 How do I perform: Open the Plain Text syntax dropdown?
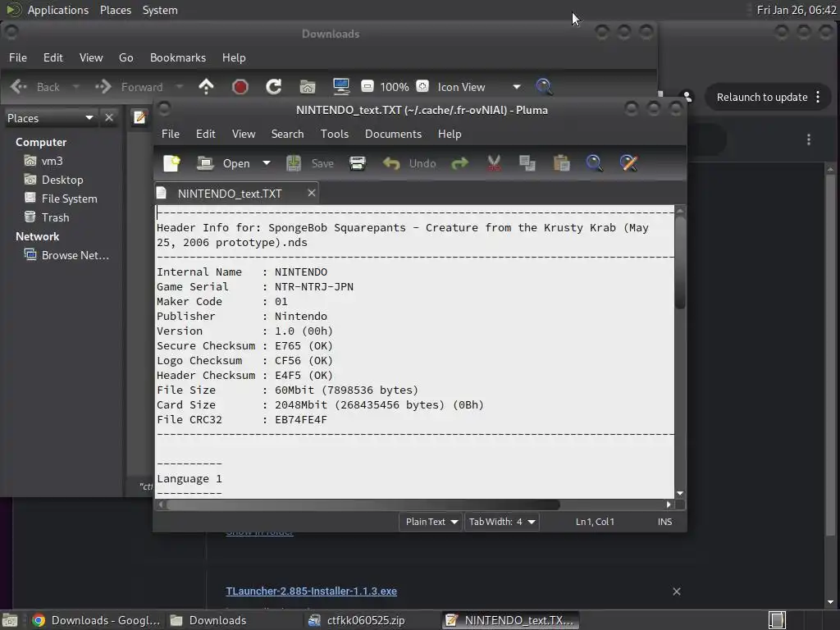click(x=431, y=522)
